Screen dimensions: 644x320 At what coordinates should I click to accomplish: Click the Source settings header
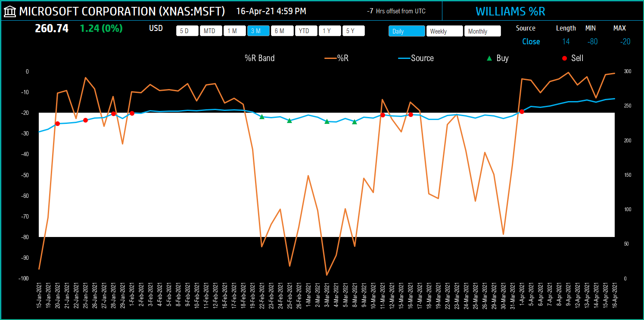click(526, 28)
